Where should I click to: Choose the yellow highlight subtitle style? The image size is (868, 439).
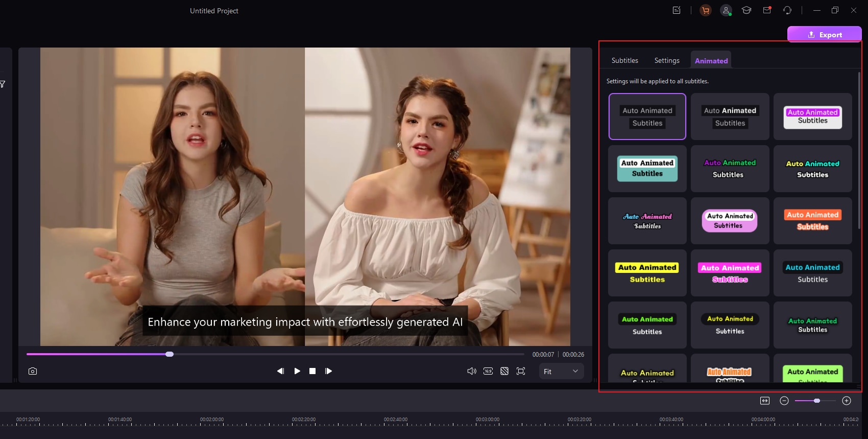[647, 273]
